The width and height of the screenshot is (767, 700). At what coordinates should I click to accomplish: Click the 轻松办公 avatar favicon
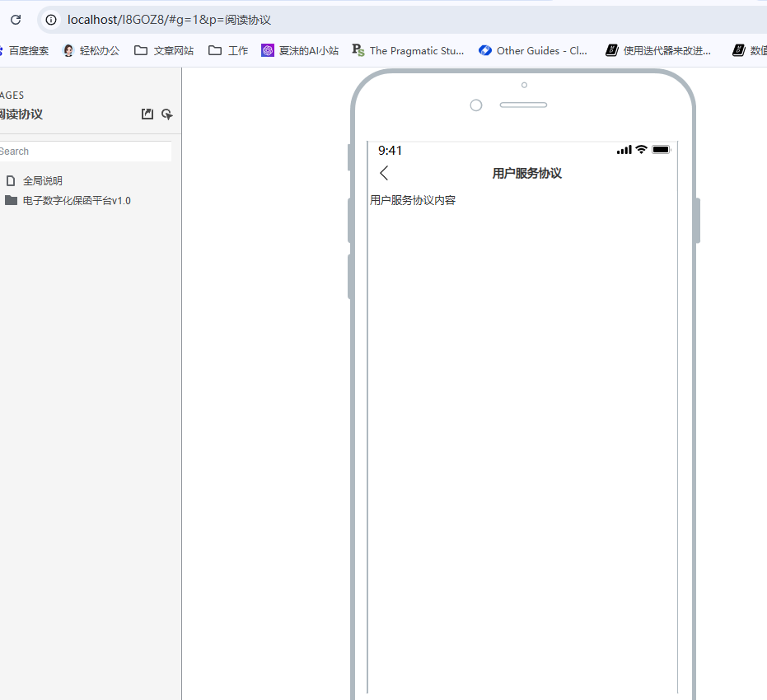point(68,50)
